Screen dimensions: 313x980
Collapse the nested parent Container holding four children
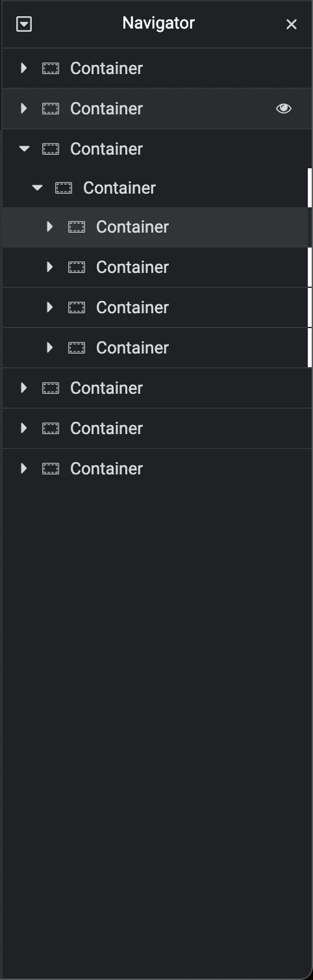pyautogui.click(x=37, y=188)
